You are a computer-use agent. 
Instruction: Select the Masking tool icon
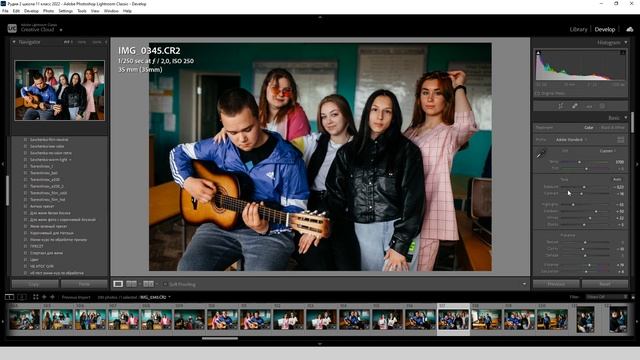click(602, 106)
